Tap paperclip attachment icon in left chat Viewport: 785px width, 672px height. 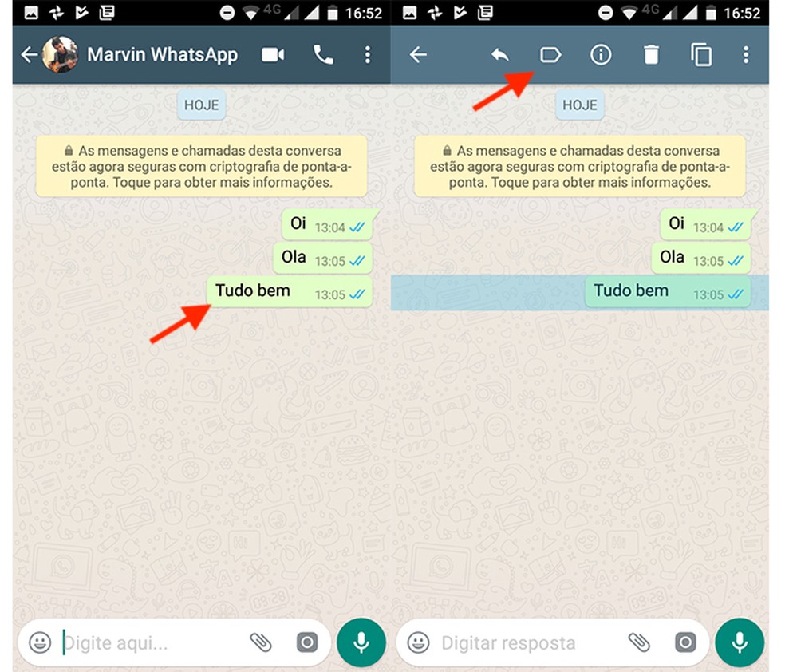(261, 642)
